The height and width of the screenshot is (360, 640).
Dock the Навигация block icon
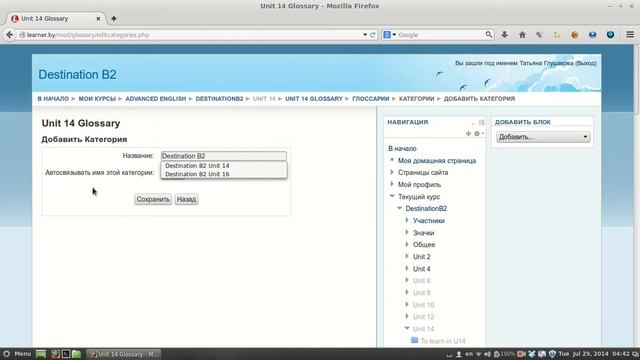click(481, 122)
